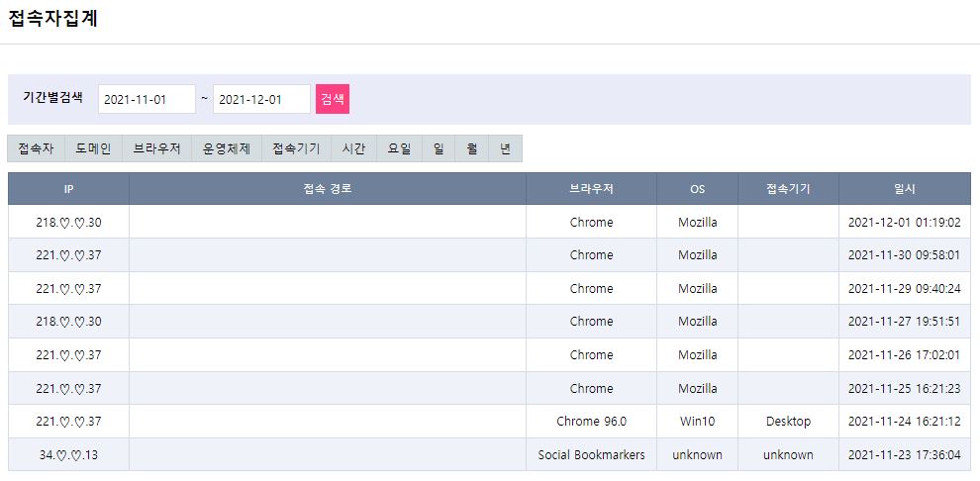Click the timestamp 2021-11-27 19:51:51
This screenshot has width=980, height=481.
[x=905, y=321]
